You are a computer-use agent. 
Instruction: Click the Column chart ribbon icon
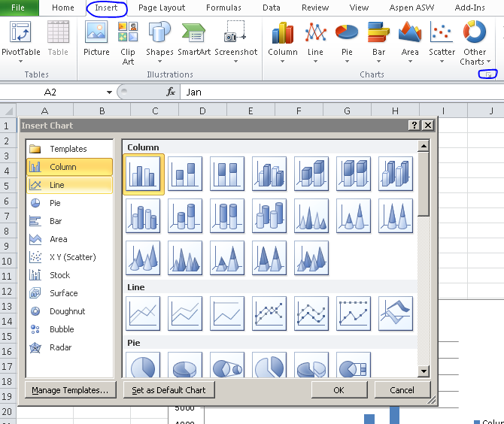tap(283, 33)
